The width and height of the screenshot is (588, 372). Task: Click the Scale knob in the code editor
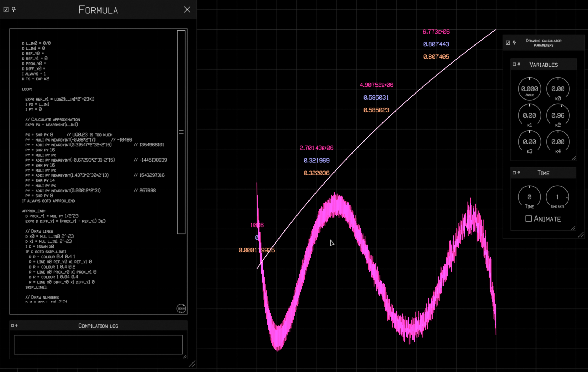181,308
